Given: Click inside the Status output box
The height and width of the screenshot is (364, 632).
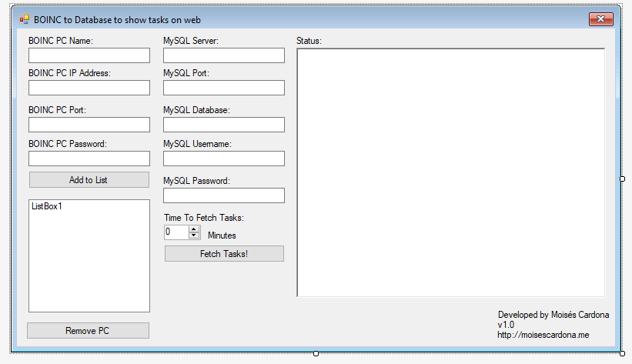Looking at the screenshot, I should (450, 172).
